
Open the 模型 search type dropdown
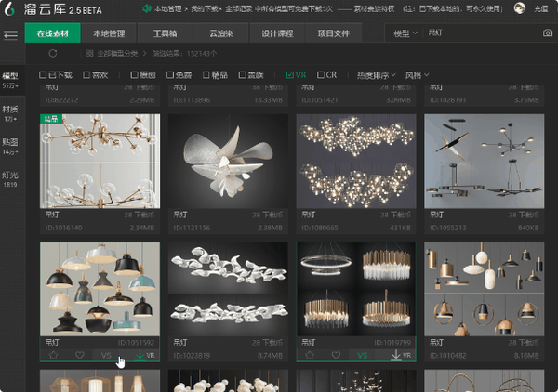[x=405, y=33]
